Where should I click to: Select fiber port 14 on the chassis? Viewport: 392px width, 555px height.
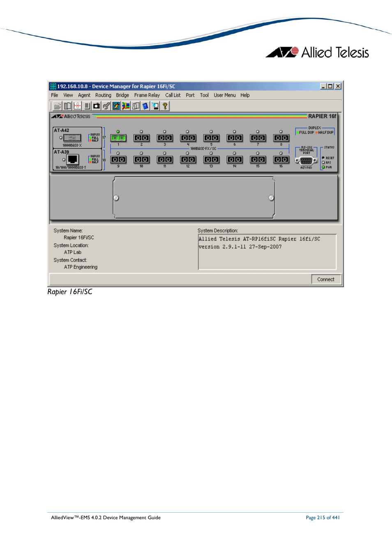click(235, 159)
